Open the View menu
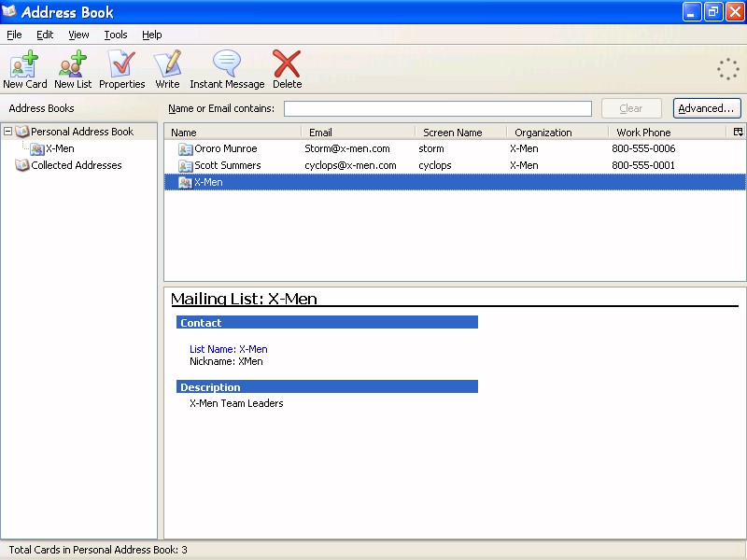This screenshot has height=560, width=747. point(78,35)
